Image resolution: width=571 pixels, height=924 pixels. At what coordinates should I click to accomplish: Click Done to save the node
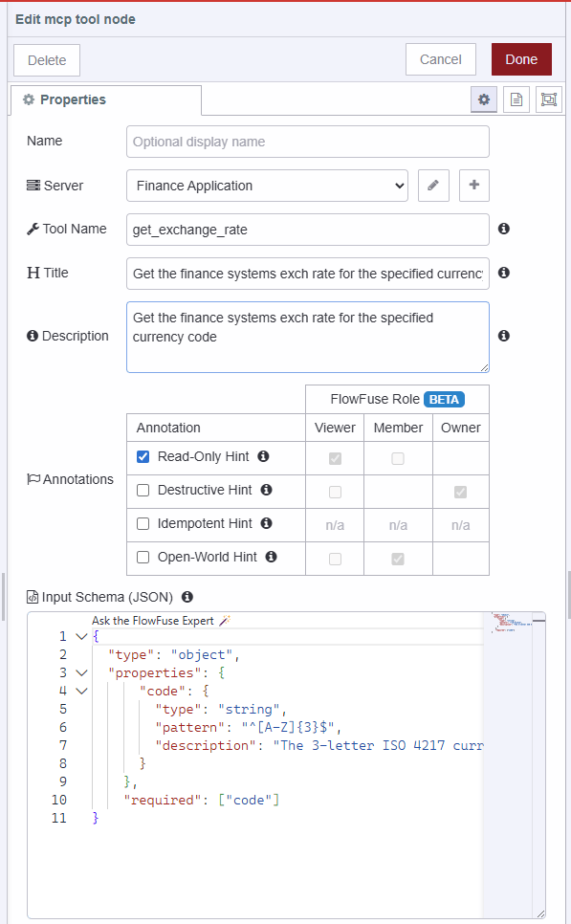point(521,58)
